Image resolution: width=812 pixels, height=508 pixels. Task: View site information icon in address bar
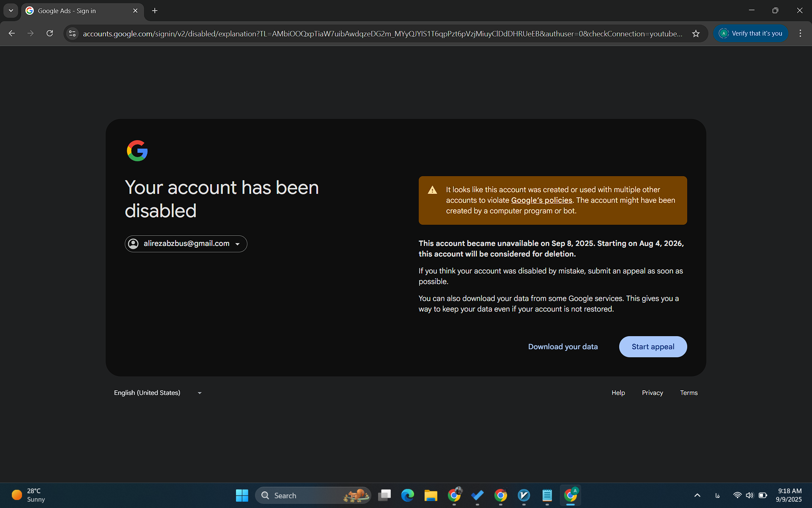point(72,33)
